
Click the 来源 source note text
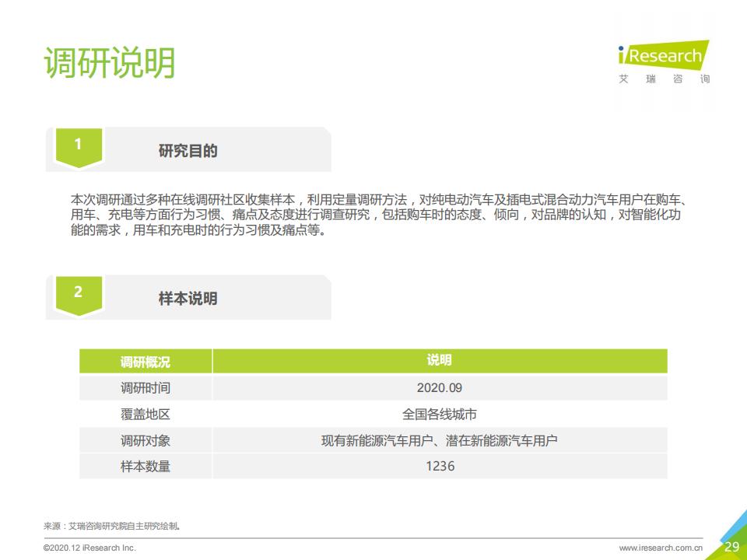[112, 527]
